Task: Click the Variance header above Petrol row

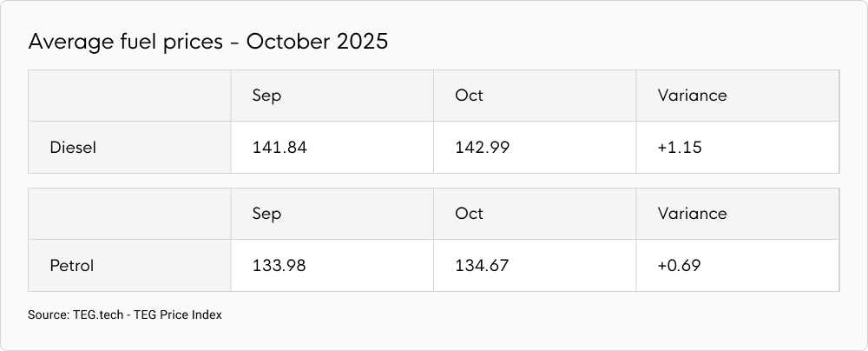Action: (692, 214)
